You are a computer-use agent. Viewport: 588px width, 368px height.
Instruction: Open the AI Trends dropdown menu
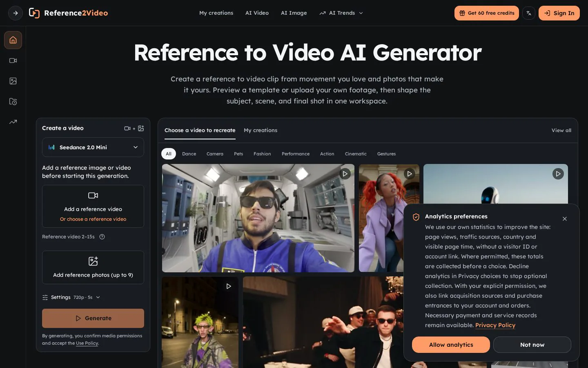pyautogui.click(x=341, y=13)
